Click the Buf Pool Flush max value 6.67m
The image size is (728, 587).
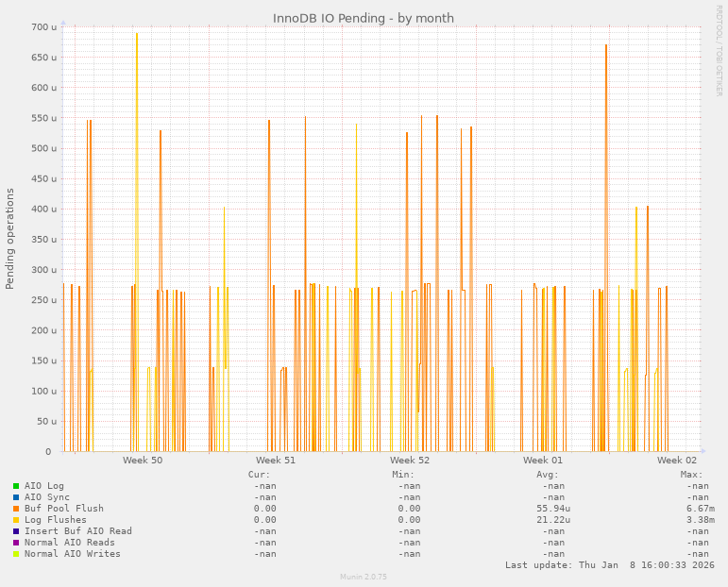pos(701,509)
